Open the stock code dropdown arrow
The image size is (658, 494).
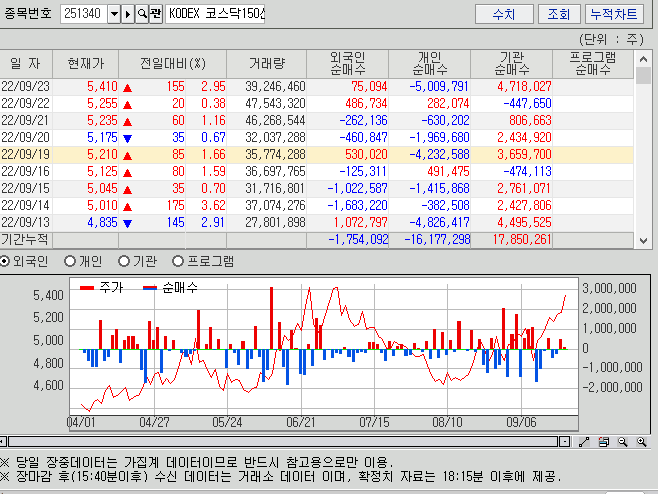pos(114,14)
